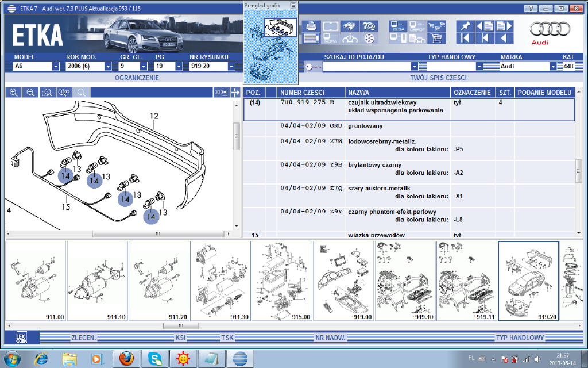Viewport: 588px width, 368px height.
Task: Click the NAZWA column header
Action: tap(398, 93)
